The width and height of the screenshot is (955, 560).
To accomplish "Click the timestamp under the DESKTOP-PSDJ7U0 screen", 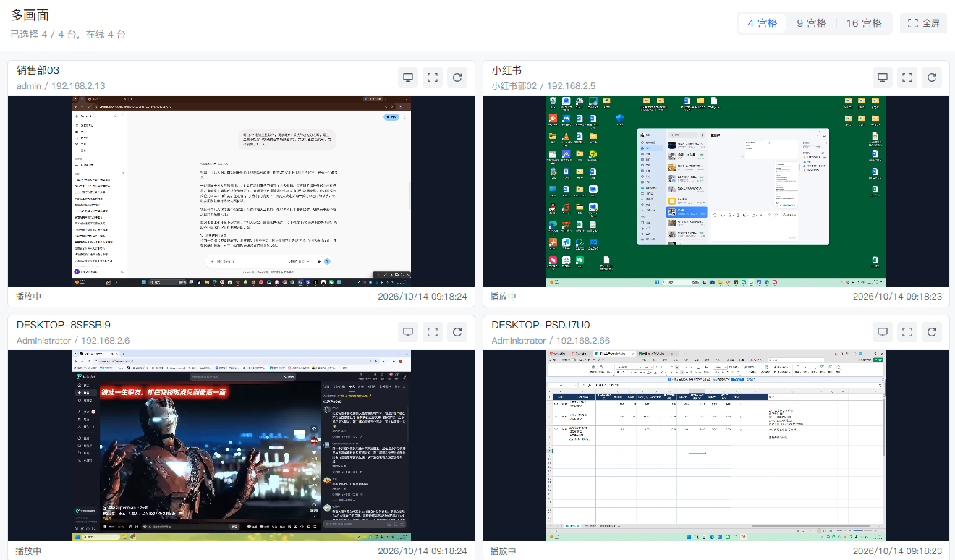I will 897,551.
